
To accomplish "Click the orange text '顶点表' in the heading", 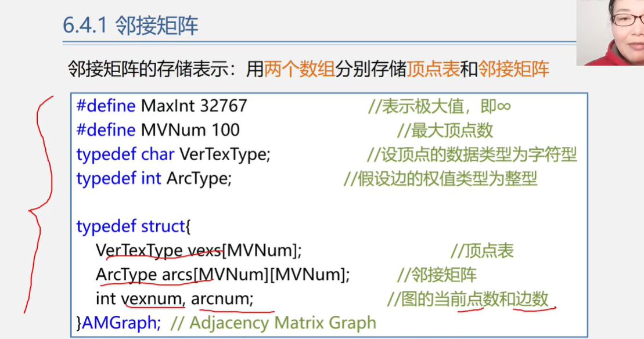I will click(433, 69).
